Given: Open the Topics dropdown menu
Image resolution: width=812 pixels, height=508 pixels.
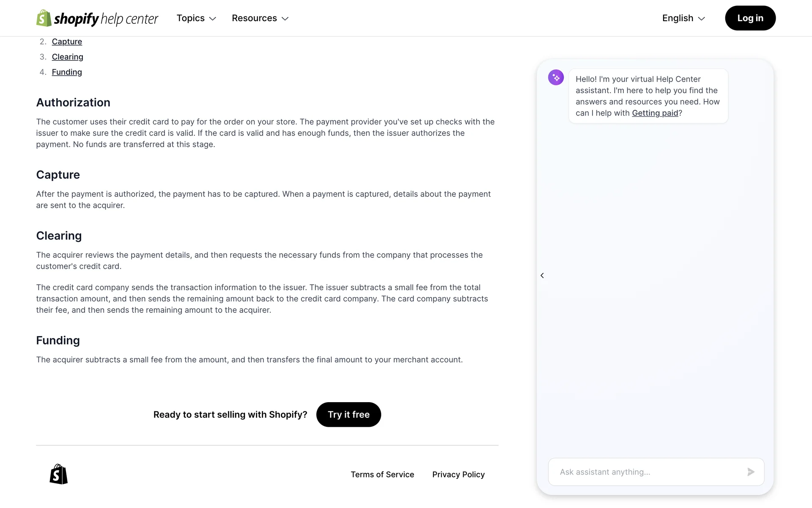Looking at the screenshot, I should tap(196, 18).
